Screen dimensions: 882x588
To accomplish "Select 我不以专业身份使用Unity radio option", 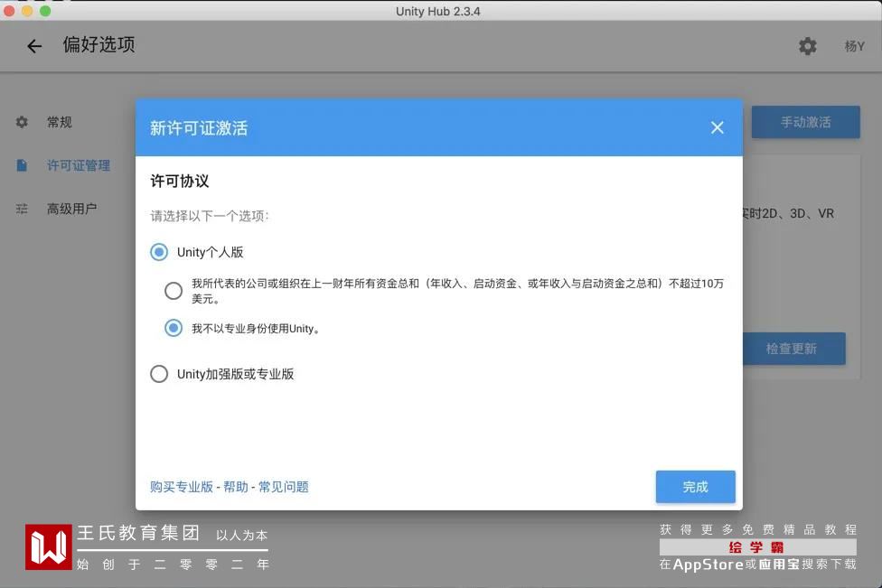I will click(x=174, y=328).
